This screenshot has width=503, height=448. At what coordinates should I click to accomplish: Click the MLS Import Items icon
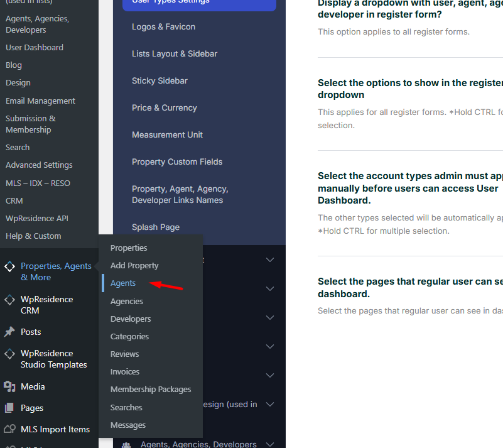9,429
